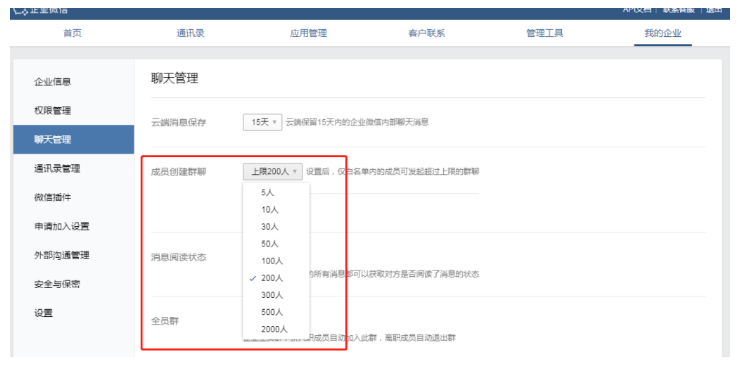Click the 全员群 label
Image resolution: width=739 pixels, height=372 pixels.
tap(165, 321)
